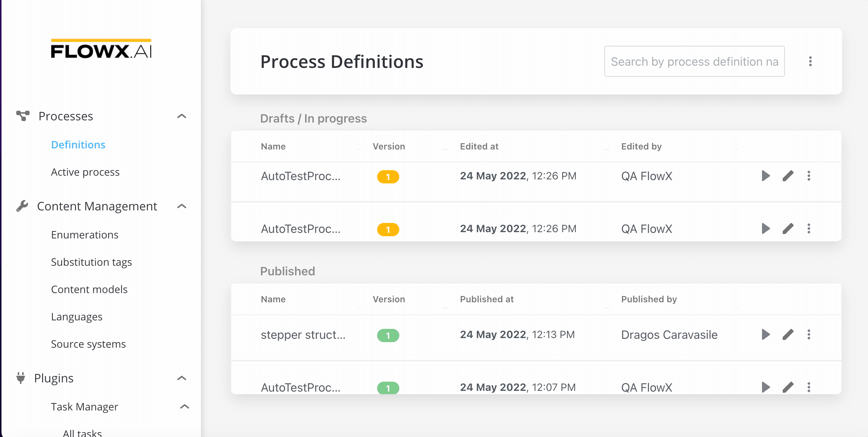Open the stepper struct... process name
Viewport: 868px width, 437px height.
[303, 335]
